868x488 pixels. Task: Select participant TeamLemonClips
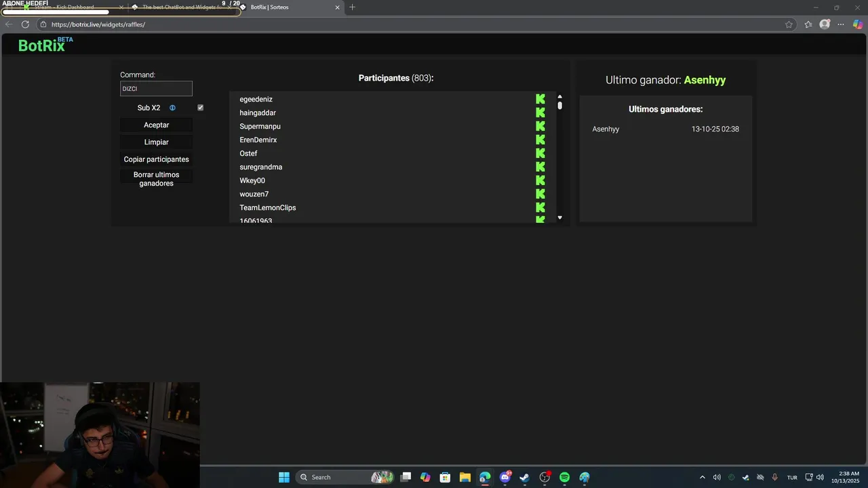coord(267,207)
